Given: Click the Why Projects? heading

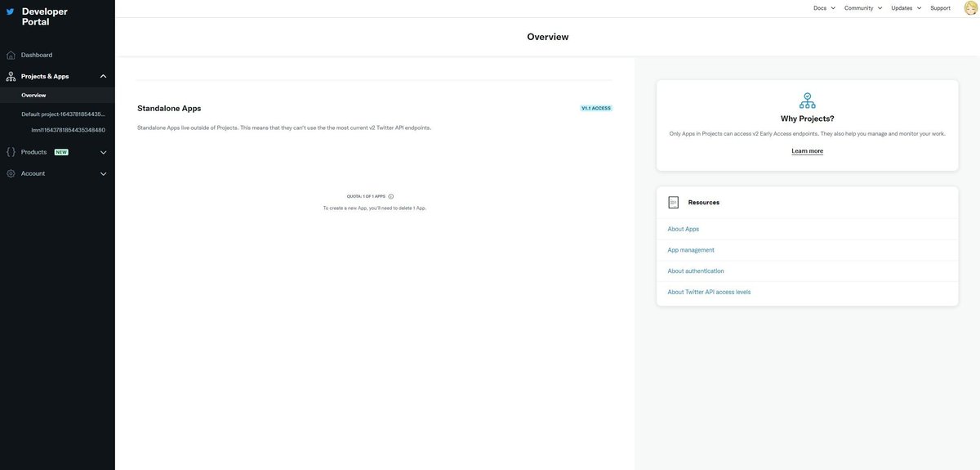Looking at the screenshot, I should 808,119.
